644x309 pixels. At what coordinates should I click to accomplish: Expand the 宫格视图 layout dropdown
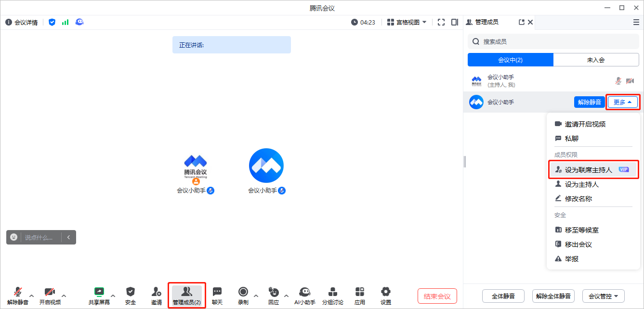pyautogui.click(x=407, y=22)
